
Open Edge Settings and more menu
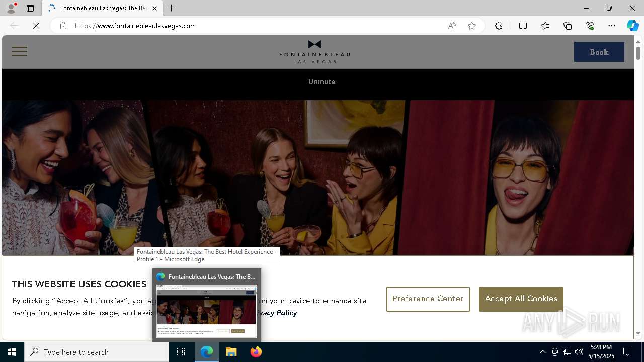click(x=612, y=26)
